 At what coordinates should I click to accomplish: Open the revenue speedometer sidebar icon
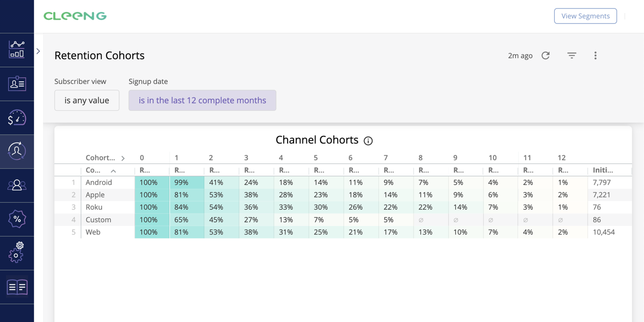[17, 118]
